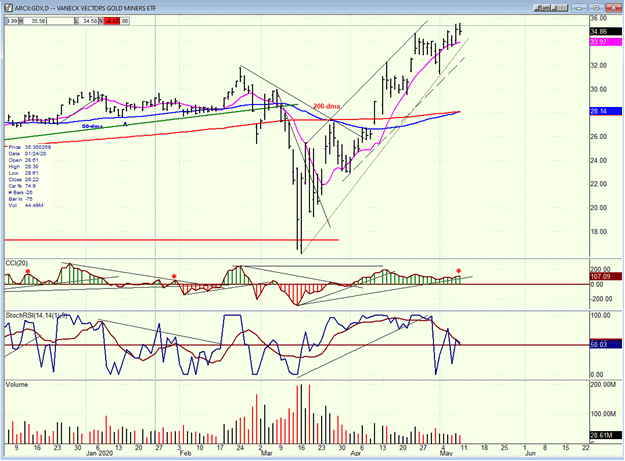
Task: Click the chart window icon in title bar
Action: [8, 8]
